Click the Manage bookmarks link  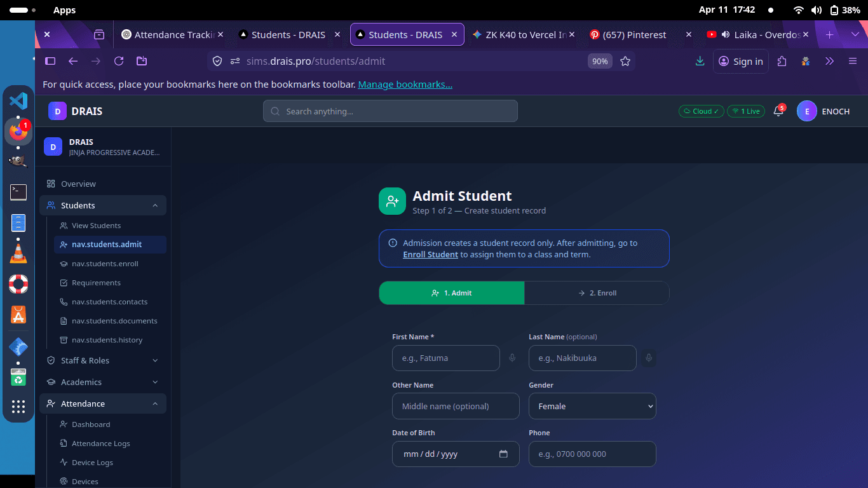coord(405,85)
